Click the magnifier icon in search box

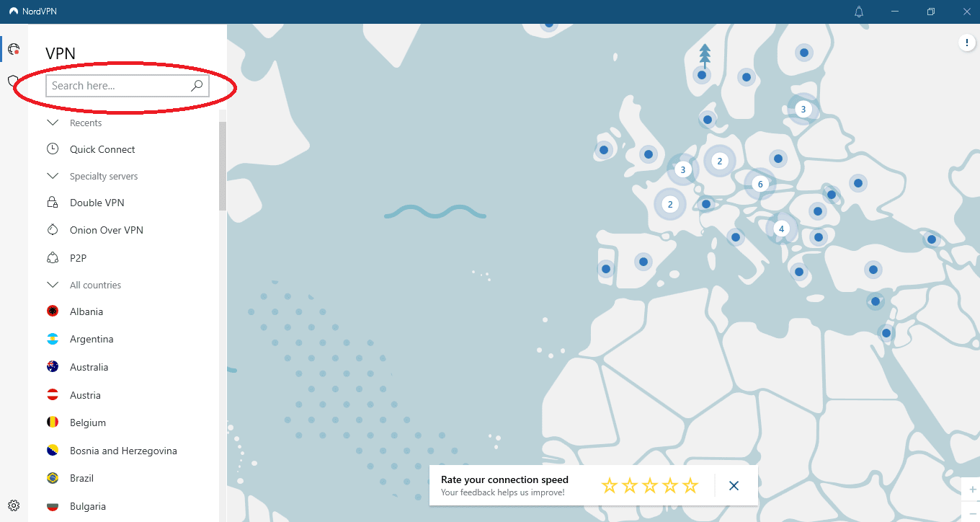tap(197, 86)
